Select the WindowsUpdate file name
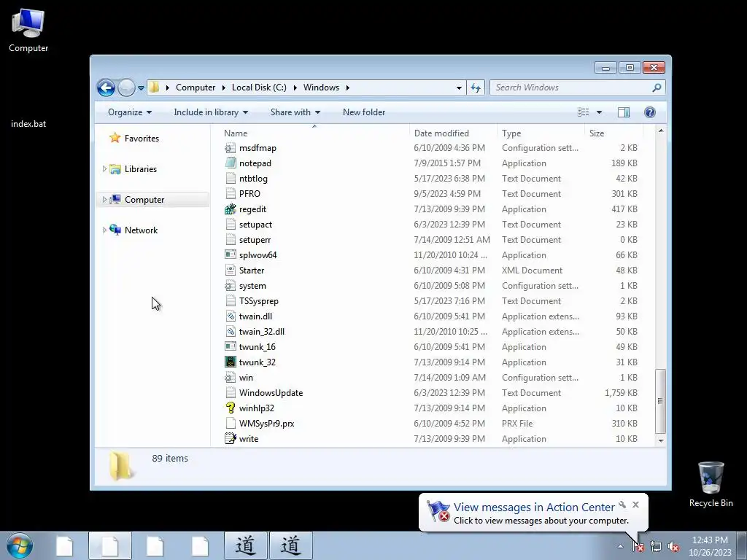Image resolution: width=747 pixels, height=560 pixels. pos(271,393)
